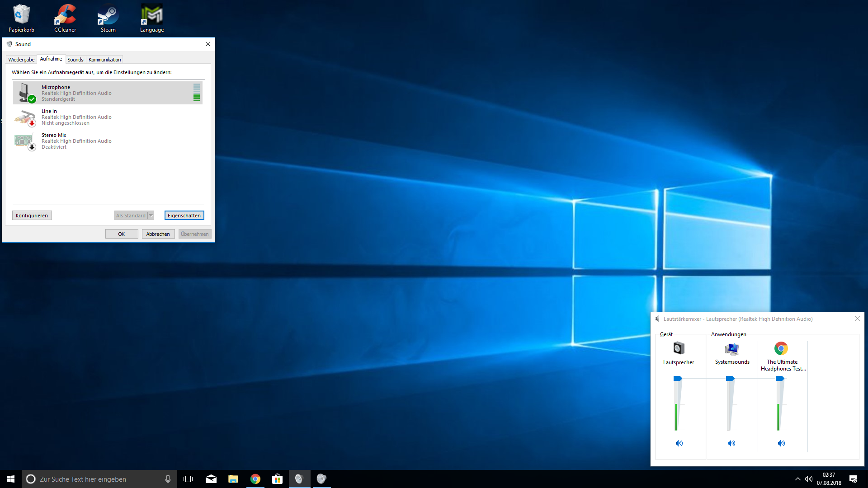This screenshot has width=868, height=488.
Task: Show hidden system tray icons
Action: [797, 479]
